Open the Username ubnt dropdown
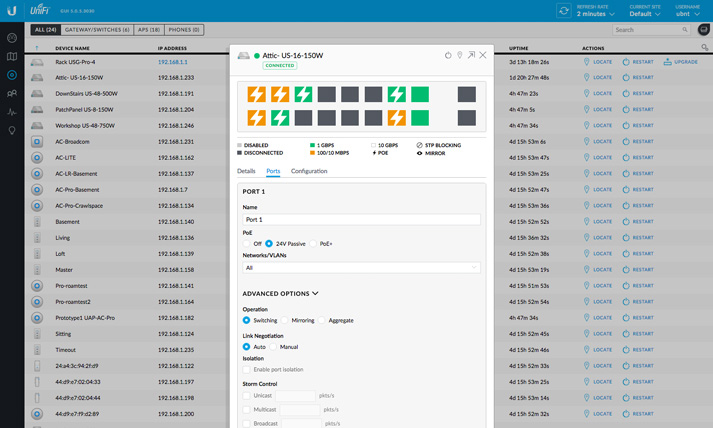Image resolution: width=713 pixels, height=428 pixels. coord(688,11)
